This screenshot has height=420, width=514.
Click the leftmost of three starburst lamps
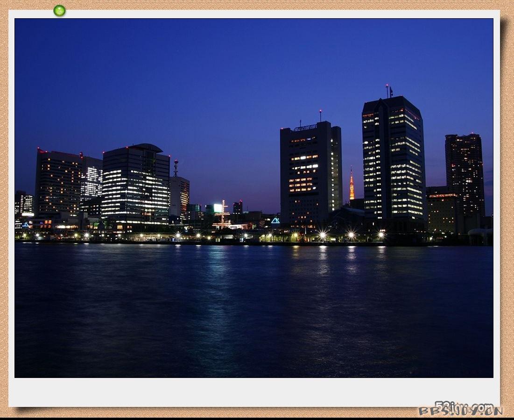pos(322,235)
